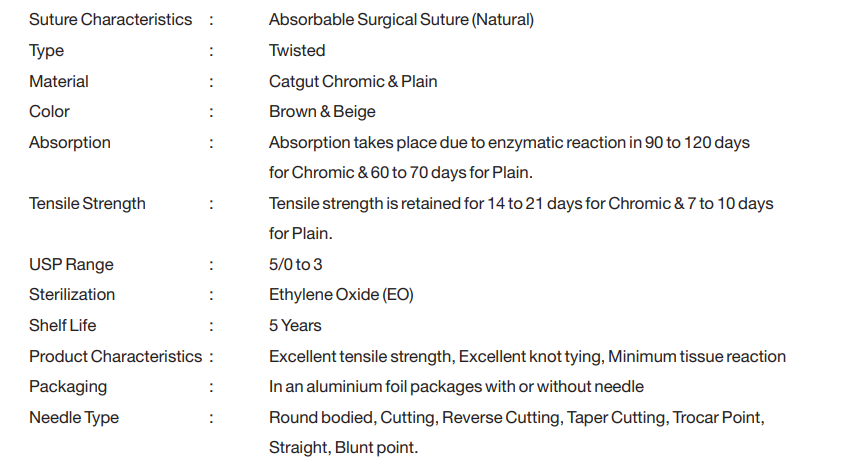Click the 'Suture Characteristics' label

coord(110,20)
